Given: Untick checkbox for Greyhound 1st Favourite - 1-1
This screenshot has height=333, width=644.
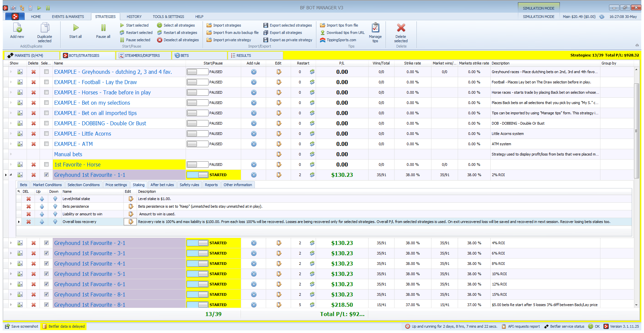Looking at the screenshot, I should pyautogui.click(x=46, y=175).
